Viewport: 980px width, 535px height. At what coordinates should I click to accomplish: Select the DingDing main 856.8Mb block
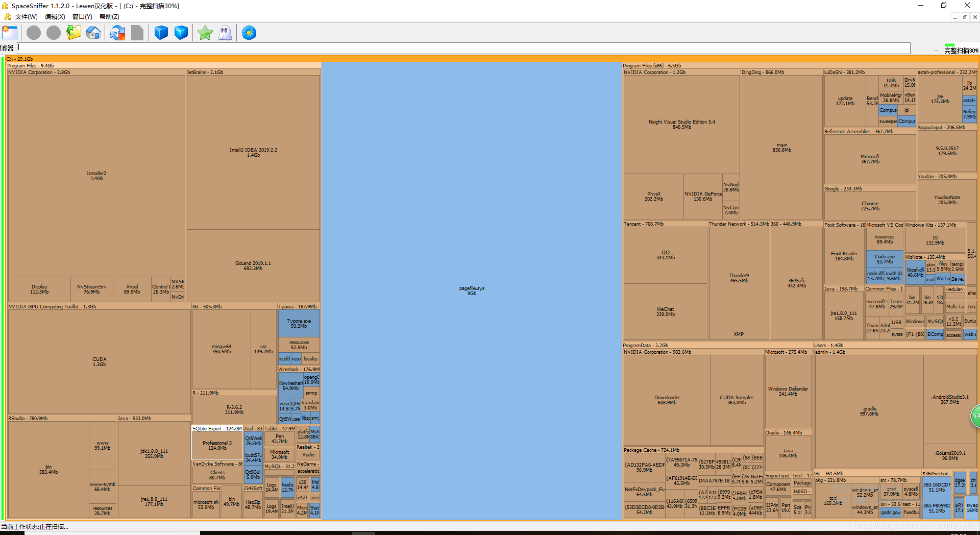[x=782, y=148]
